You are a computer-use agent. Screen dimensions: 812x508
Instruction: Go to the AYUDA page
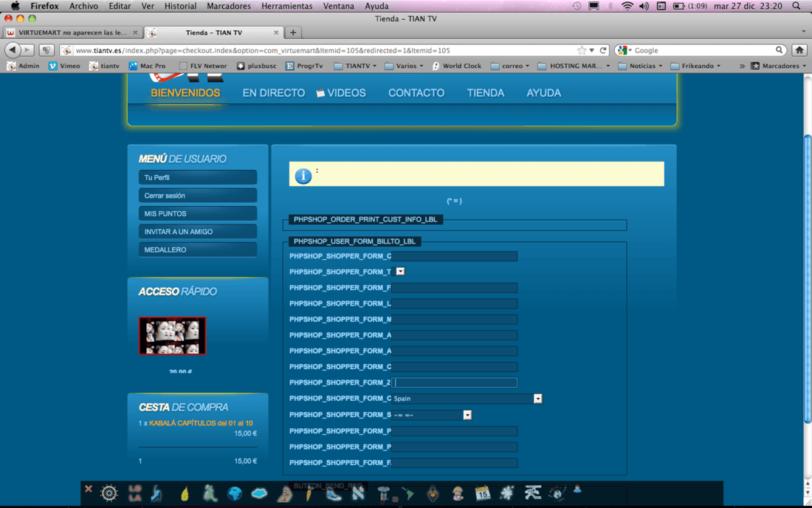click(544, 93)
